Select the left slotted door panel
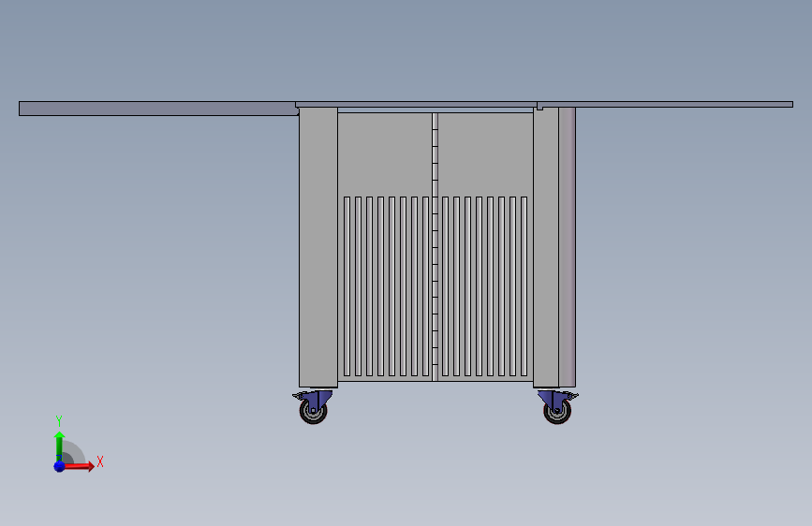This screenshot has width=812, height=526. tap(385, 247)
